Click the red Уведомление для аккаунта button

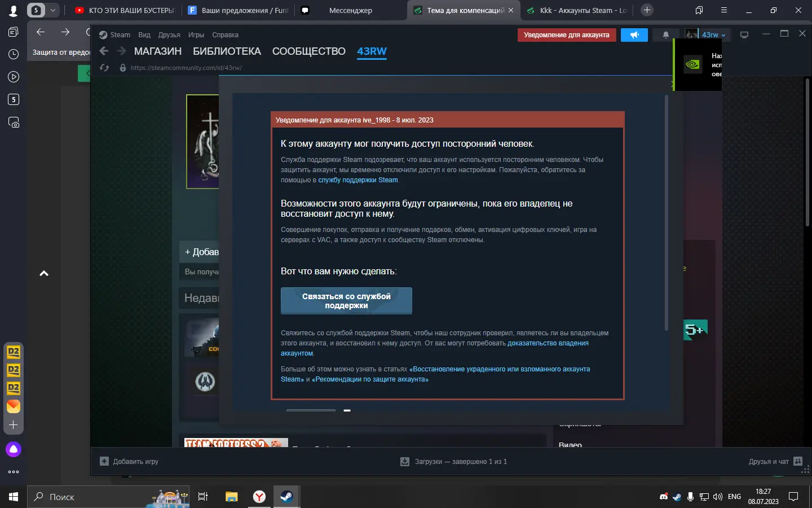[567, 35]
